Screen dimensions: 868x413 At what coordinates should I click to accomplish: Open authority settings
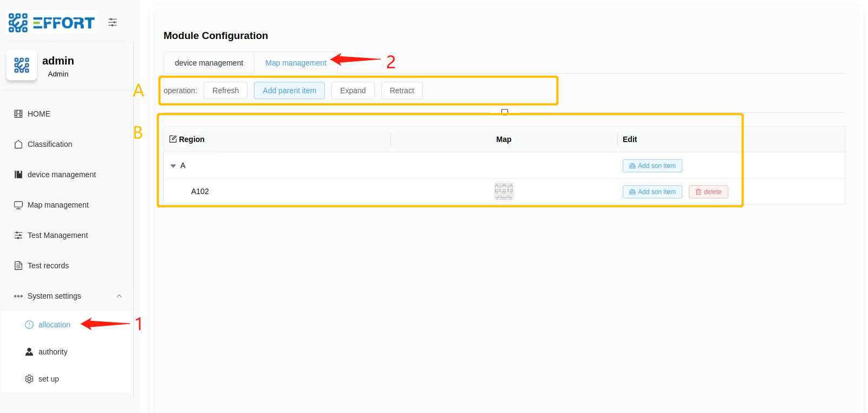pyautogui.click(x=53, y=352)
